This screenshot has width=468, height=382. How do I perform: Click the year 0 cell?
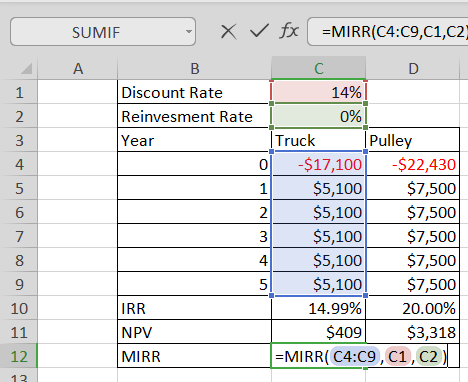point(195,164)
